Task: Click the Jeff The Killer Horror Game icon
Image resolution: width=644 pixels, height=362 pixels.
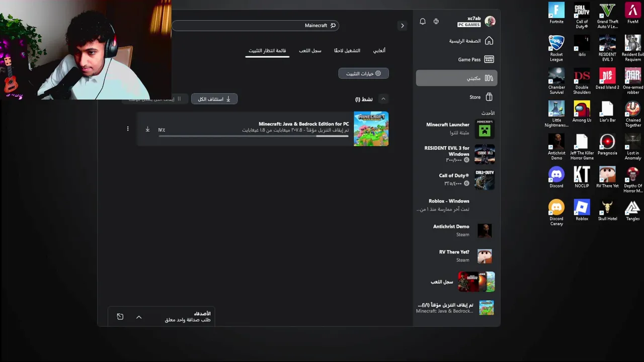Action: [x=582, y=147]
